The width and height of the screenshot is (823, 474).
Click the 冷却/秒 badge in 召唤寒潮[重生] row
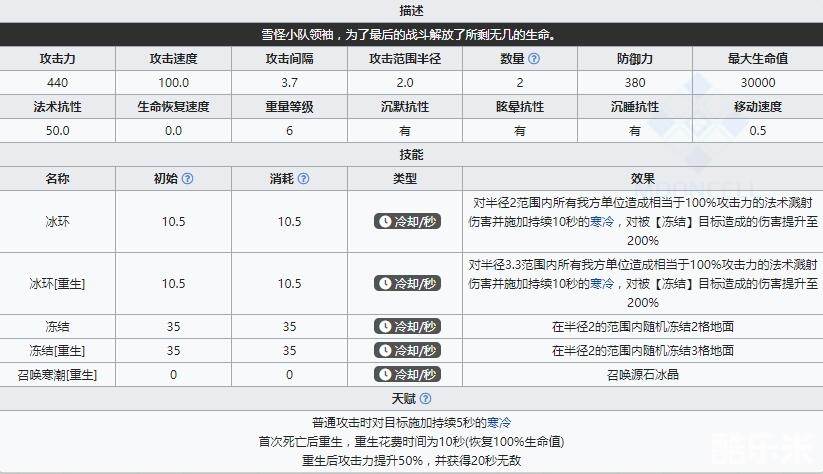point(406,375)
